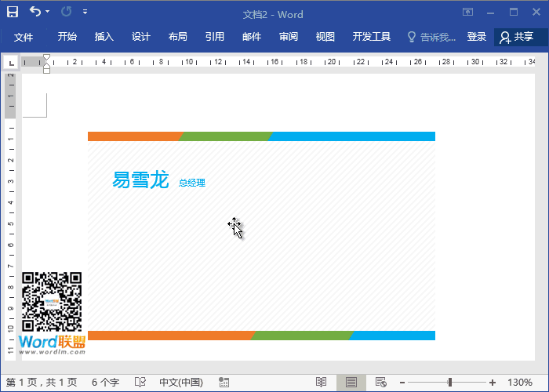The width and height of the screenshot is (549, 392).
Task: Open Ribbon Display Options
Action: click(x=467, y=12)
